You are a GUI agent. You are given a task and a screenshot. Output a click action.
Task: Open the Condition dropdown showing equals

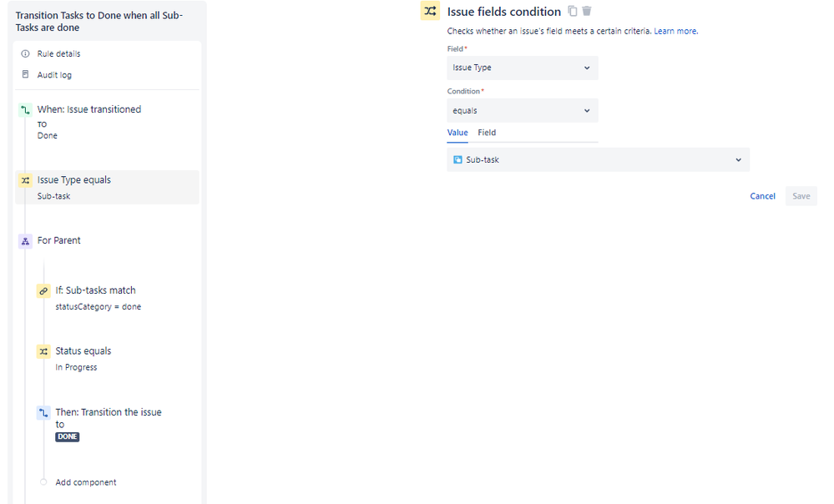point(522,110)
